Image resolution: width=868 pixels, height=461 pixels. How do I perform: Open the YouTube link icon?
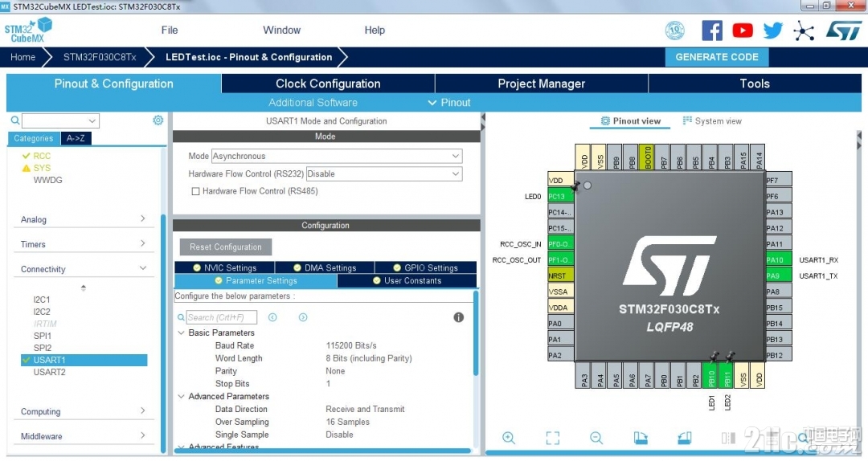coord(743,31)
